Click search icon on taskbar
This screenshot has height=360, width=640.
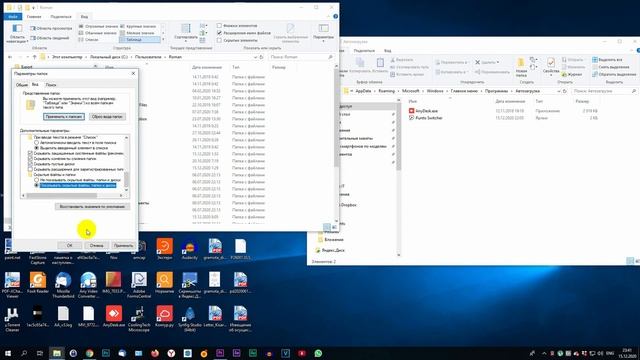pos(24,353)
